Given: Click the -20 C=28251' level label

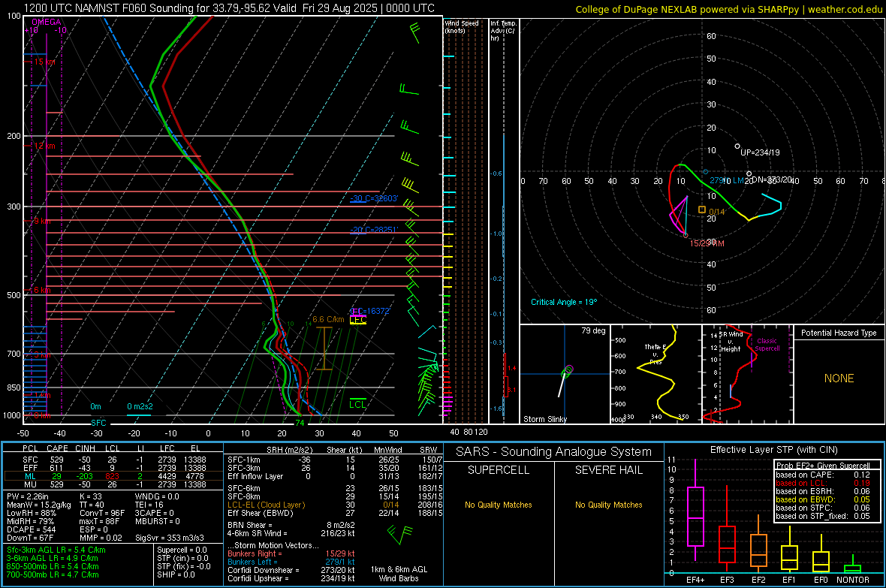Looking at the screenshot, I should 374,230.
